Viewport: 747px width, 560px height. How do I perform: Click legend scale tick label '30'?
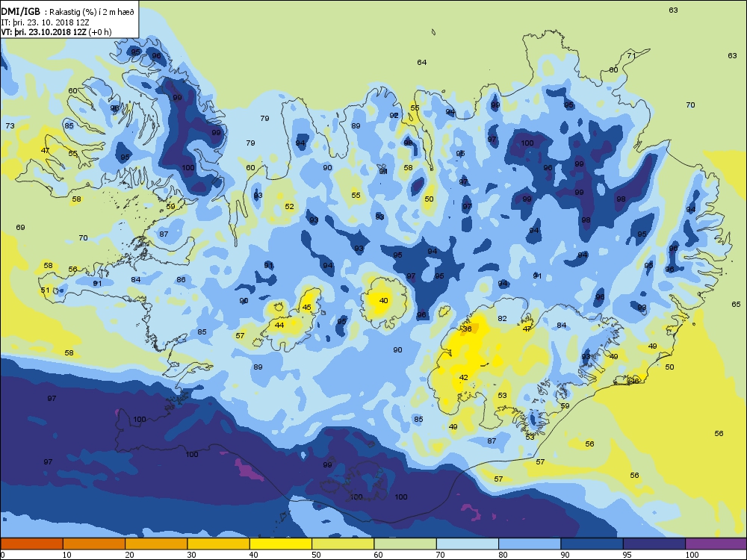[x=191, y=555]
